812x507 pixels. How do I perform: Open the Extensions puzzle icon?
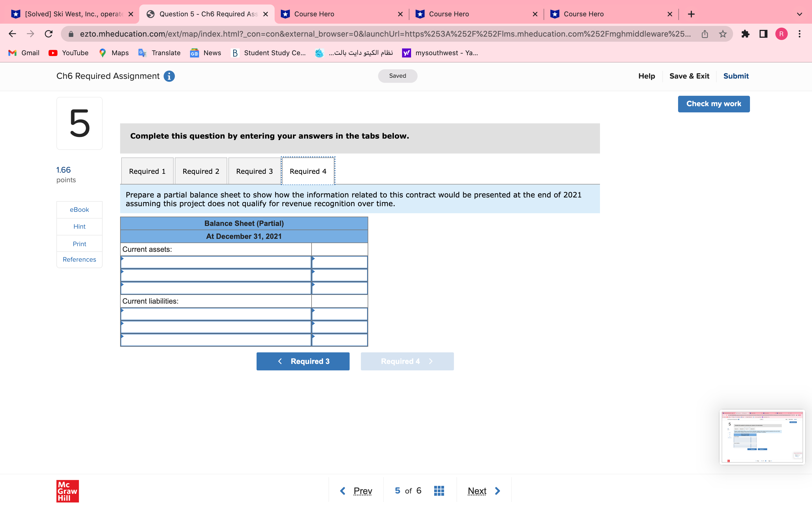click(745, 34)
